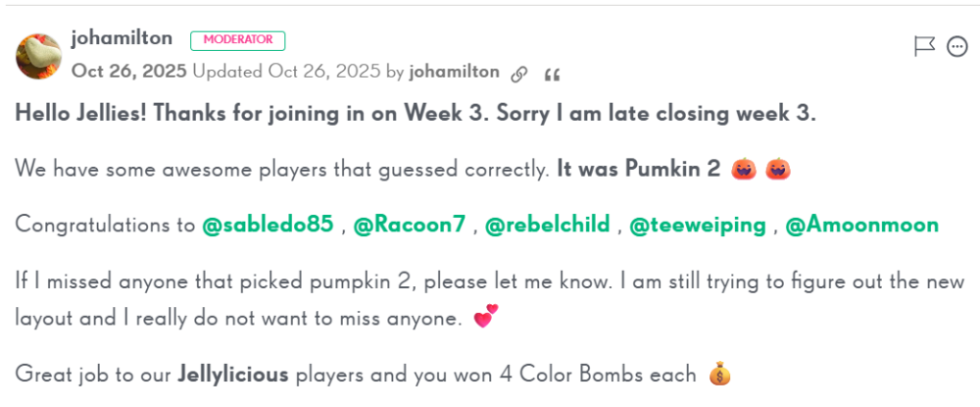Open the @sabledo85 mention

tap(269, 225)
